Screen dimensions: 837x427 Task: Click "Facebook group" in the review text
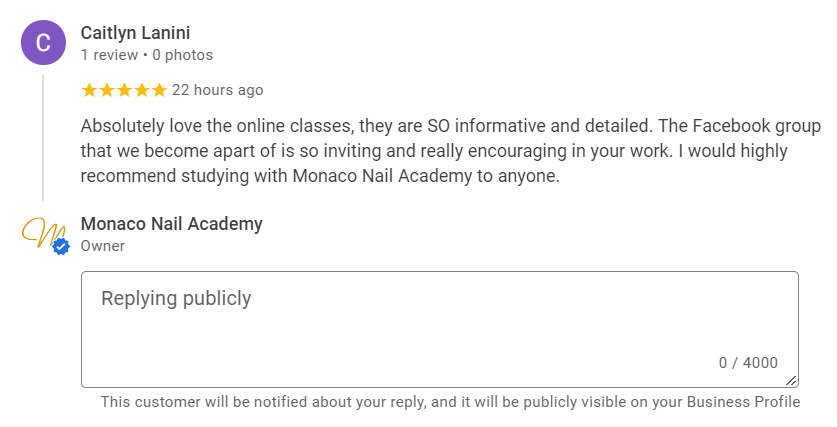click(x=769, y=127)
